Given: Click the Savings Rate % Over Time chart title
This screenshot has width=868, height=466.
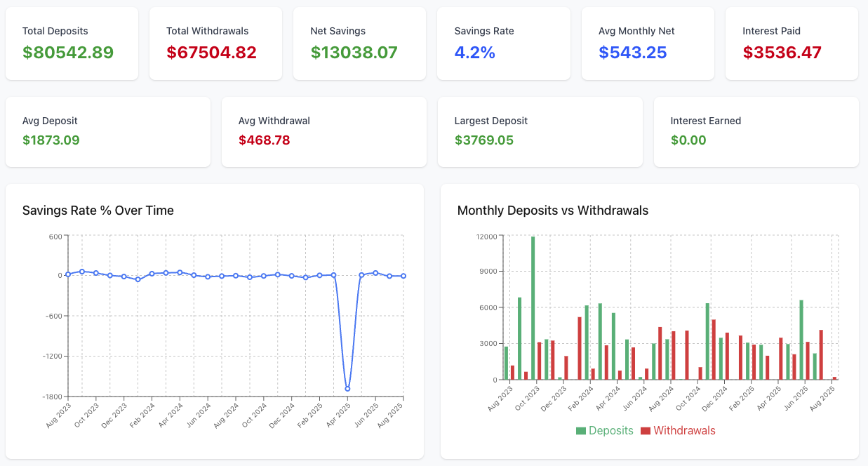Looking at the screenshot, I should coord(98,211).
